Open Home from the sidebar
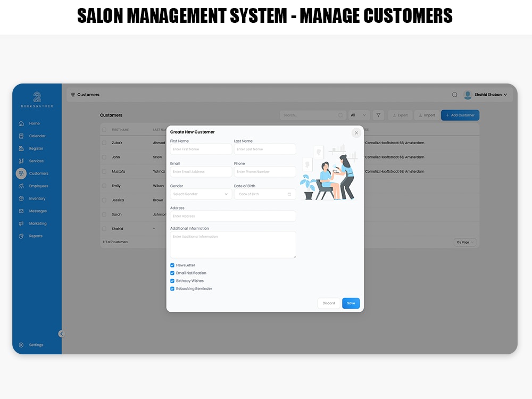 pyautogui.click(x=34, y=123)
